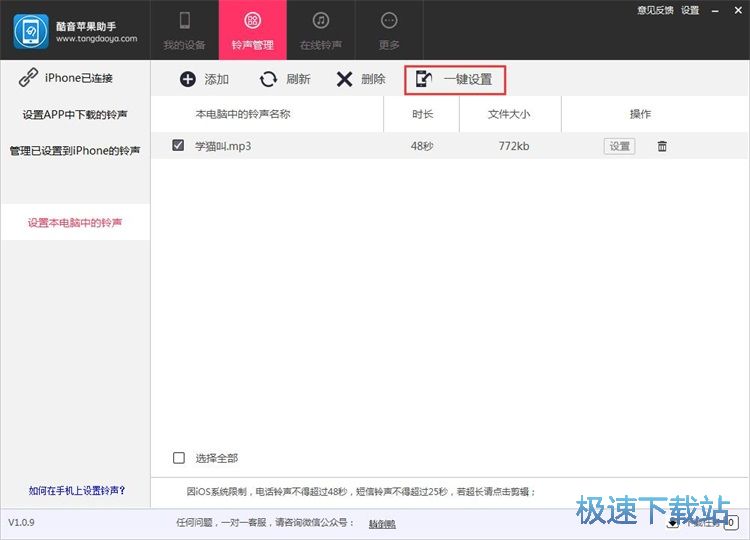Click the 删除 X icon
Screen dimensions: 750x540
click(x=344, y=79)
